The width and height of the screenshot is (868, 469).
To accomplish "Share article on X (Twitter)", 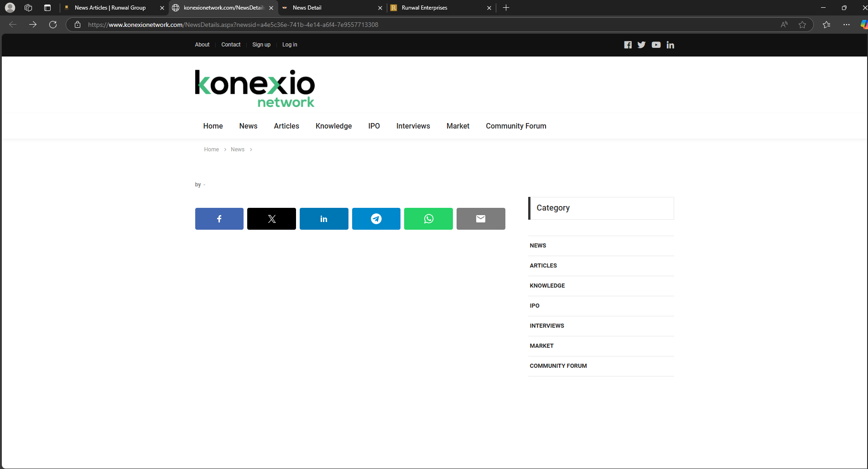I will [271, 219].
